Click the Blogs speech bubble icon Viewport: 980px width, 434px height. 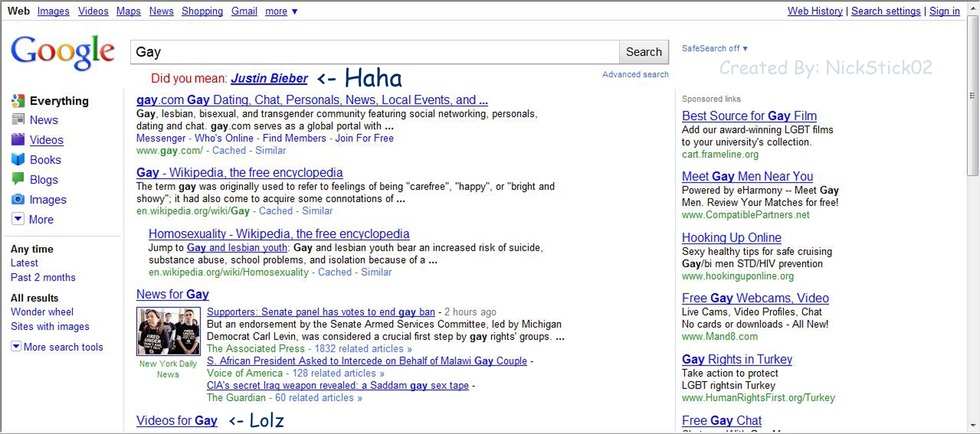point(18,179)
